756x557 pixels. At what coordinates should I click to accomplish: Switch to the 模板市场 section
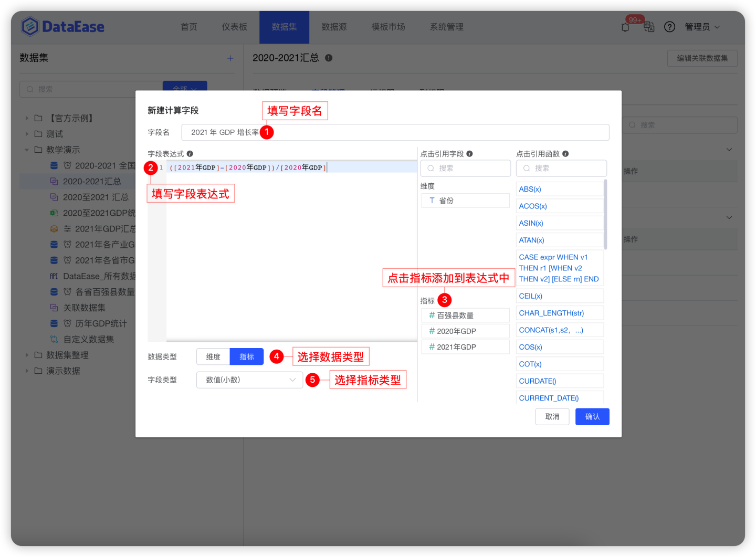[388, 27]
